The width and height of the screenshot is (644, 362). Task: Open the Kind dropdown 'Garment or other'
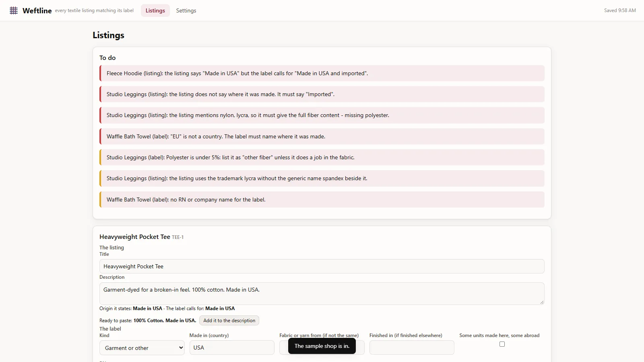pos(142,348)
